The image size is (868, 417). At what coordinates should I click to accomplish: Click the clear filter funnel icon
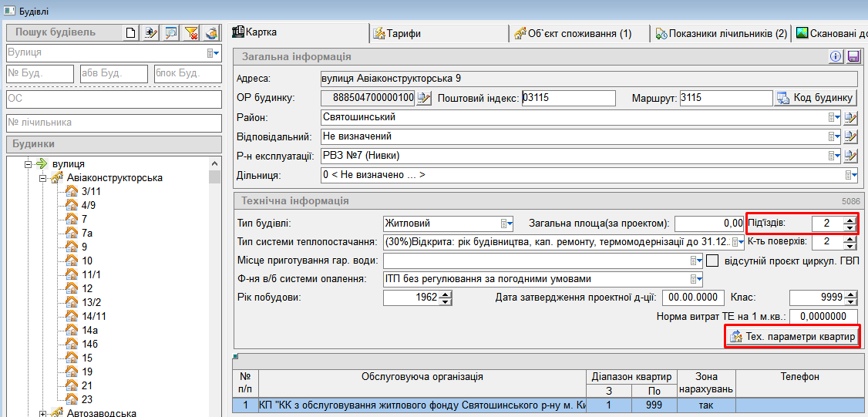(x=192, y=32)
